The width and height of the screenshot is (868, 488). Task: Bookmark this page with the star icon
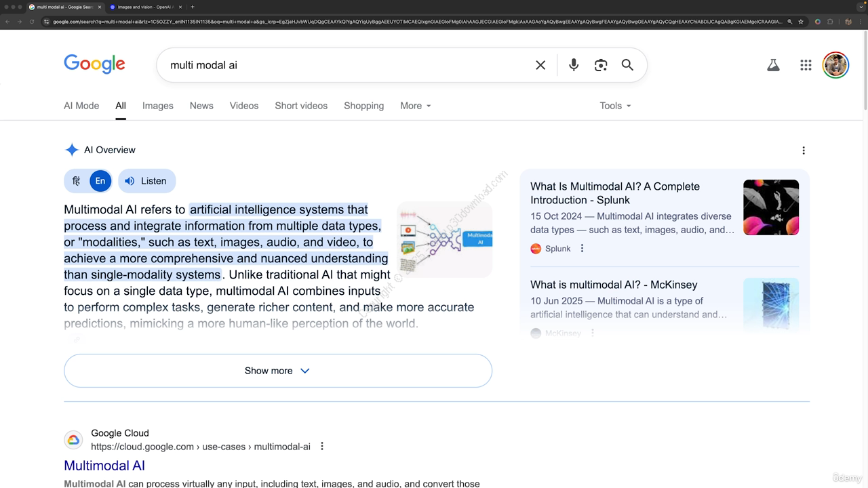click(x=801, y=22)
